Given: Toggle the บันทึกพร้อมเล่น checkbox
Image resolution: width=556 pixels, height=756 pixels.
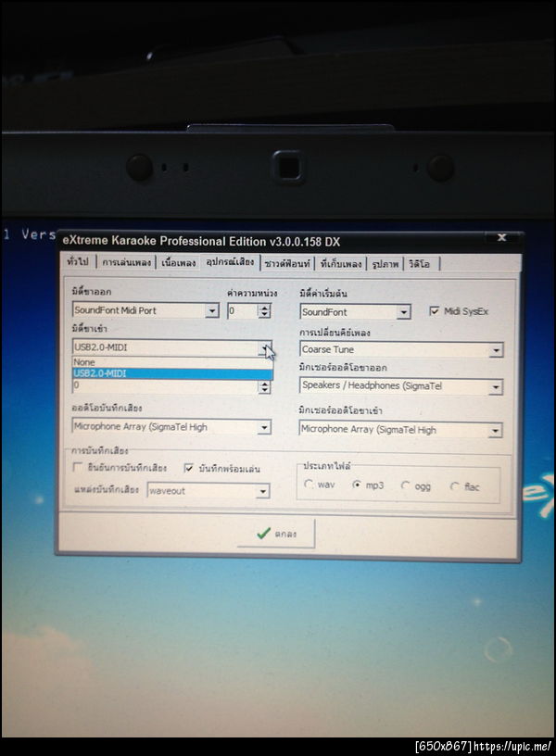Looking at the screenshot, I should point(188,468).
